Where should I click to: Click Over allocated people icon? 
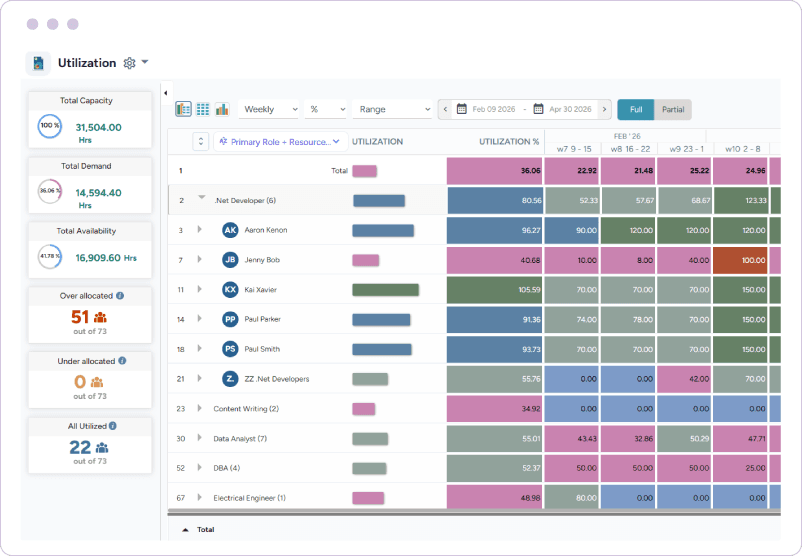[100, 318]
